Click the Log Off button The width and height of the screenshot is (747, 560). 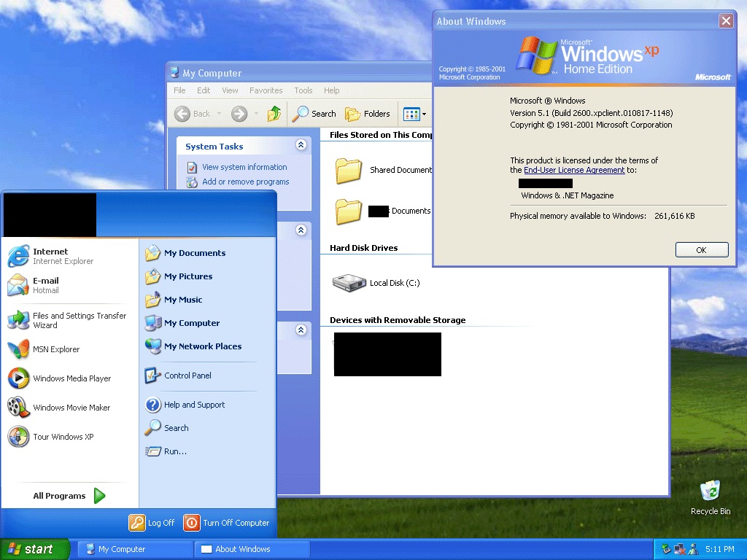pyautogui.click(x=152, y=523)
